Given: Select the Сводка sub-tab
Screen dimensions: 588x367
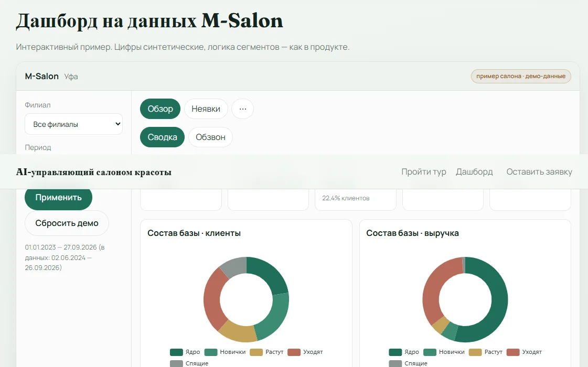Looking at the screenshot, I should (x=163, y=137).
